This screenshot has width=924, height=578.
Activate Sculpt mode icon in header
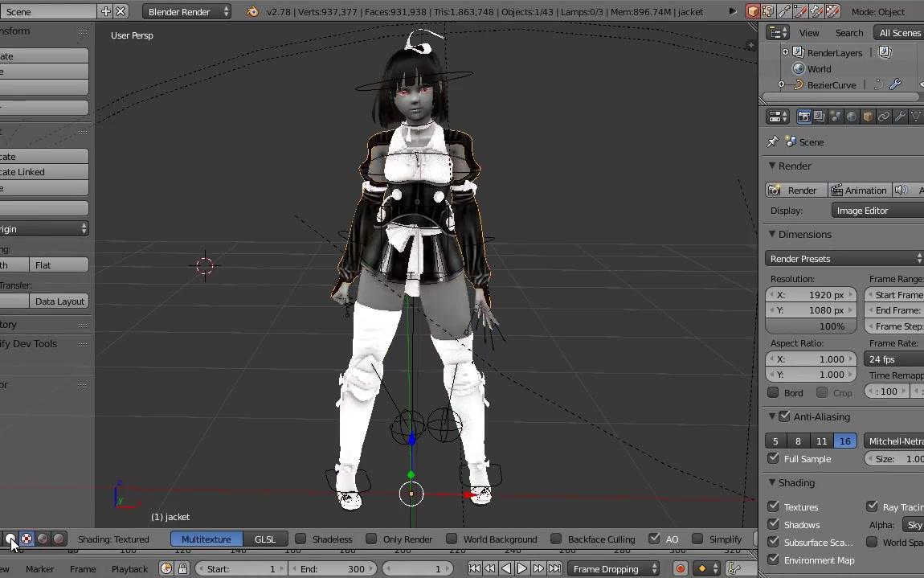click(784, 11)
